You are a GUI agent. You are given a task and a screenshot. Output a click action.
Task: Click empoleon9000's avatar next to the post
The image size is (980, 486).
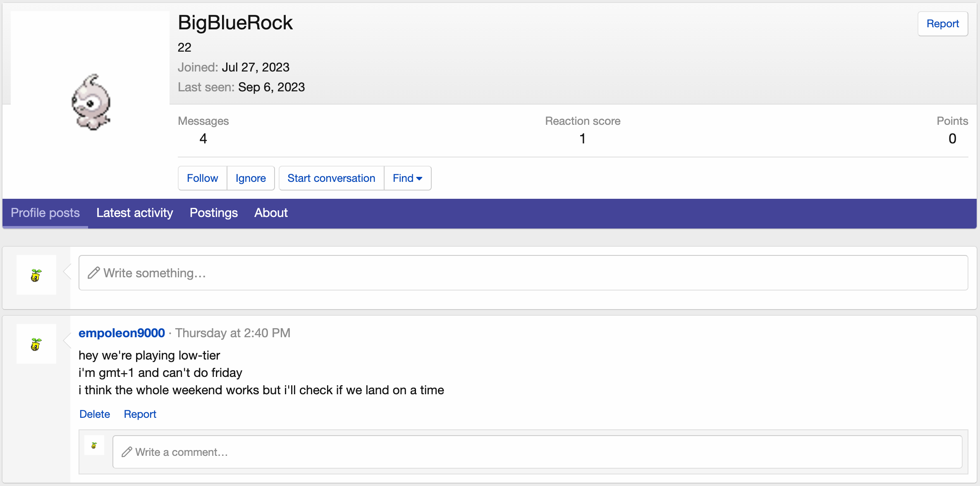click(36, 344)
